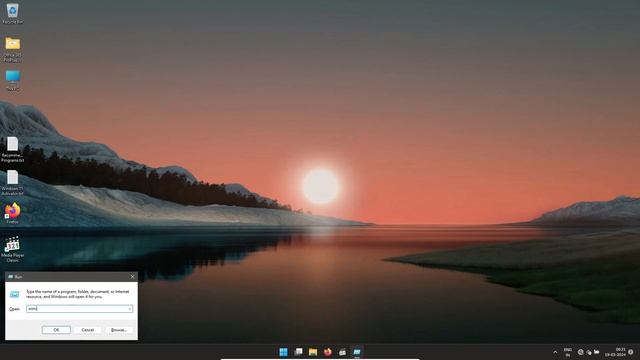Select the Windows 11 Activator text file

click(x=12, y=183)
